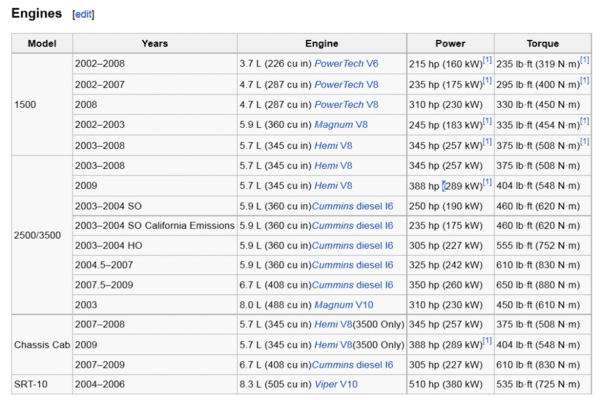Click the 8.3 L (505 cu in) engine text

[276, 384]
